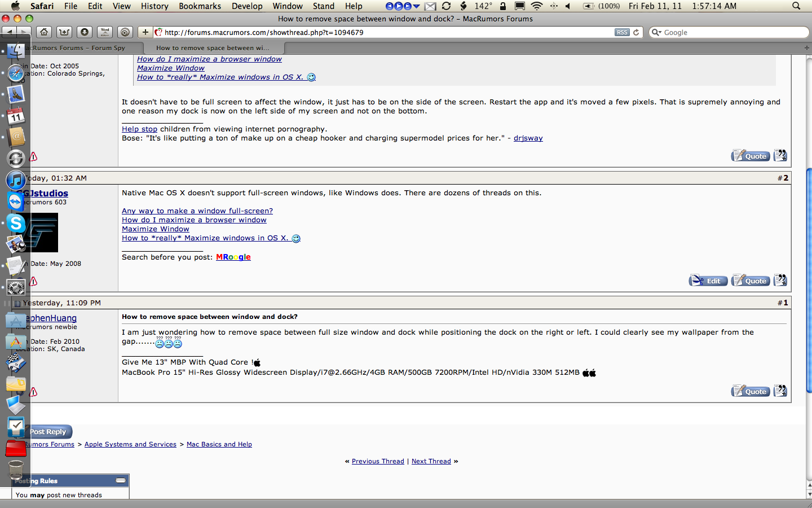Image resolution: width=812 pixels, height=508 pixels.
Task: Follow the Previous Thread link
Action: click(378, 461)
